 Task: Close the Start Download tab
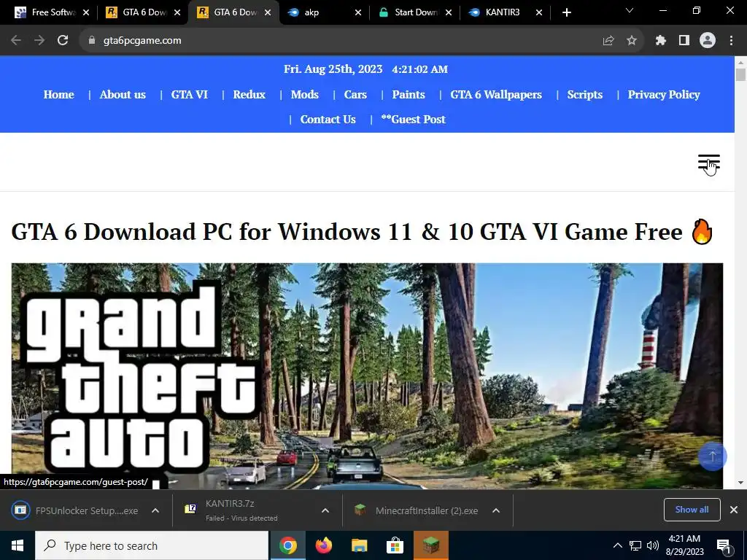click(x=449, y=12)
